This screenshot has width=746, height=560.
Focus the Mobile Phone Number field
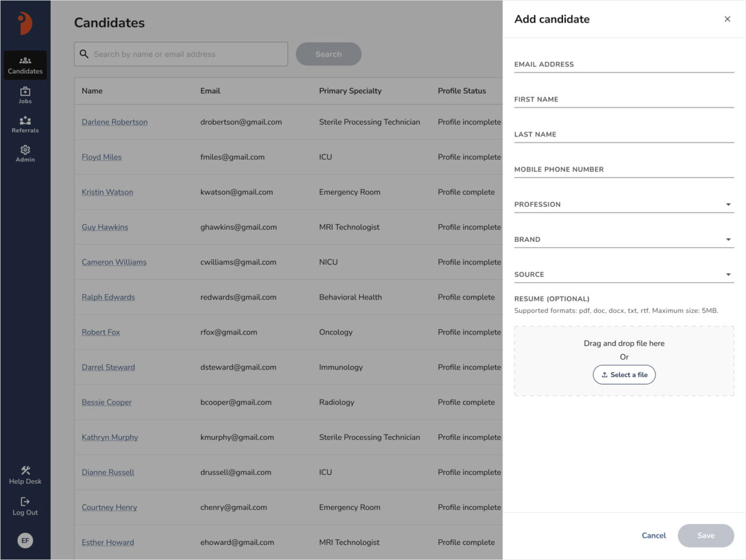624,170
